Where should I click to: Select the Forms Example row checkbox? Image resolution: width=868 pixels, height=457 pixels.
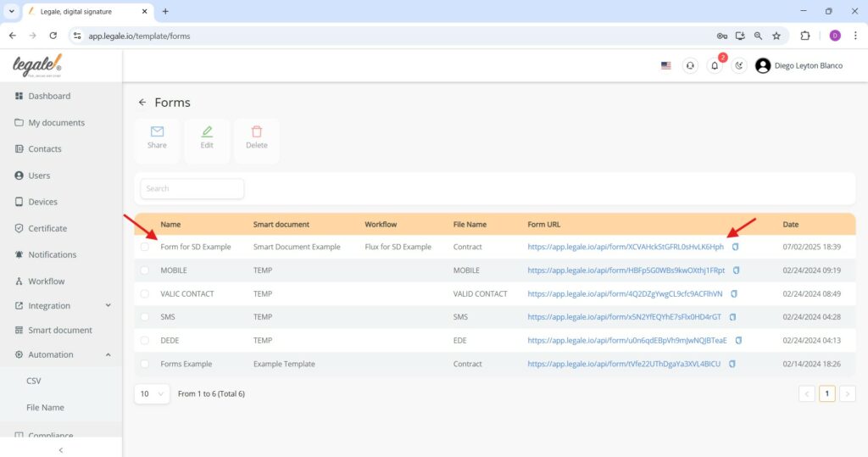point(144,364)
